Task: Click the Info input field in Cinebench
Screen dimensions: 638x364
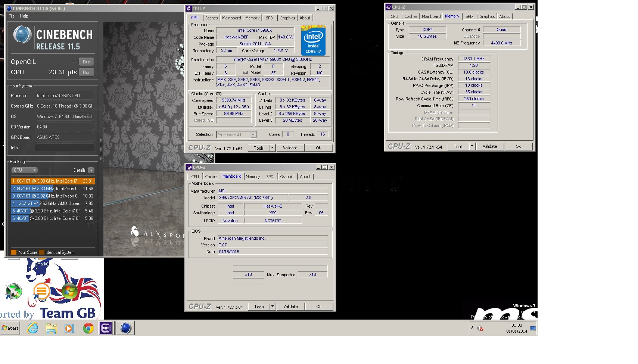Action: click(65, 148)
